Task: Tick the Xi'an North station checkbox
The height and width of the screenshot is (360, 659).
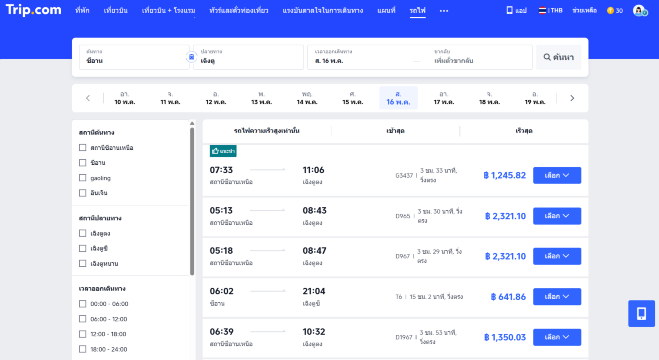Action: pos(82,147)
